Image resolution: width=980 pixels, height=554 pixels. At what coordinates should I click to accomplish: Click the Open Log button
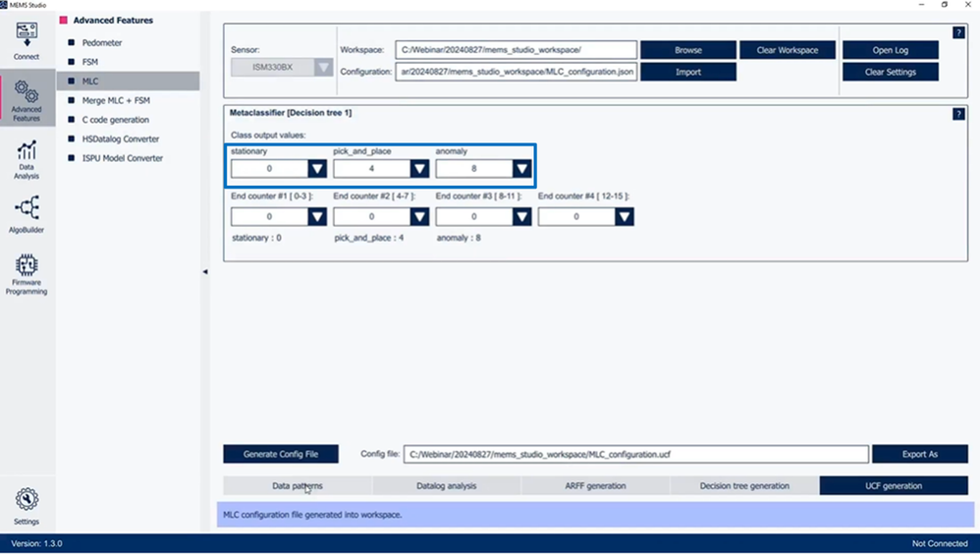click(x=891, y=50)
